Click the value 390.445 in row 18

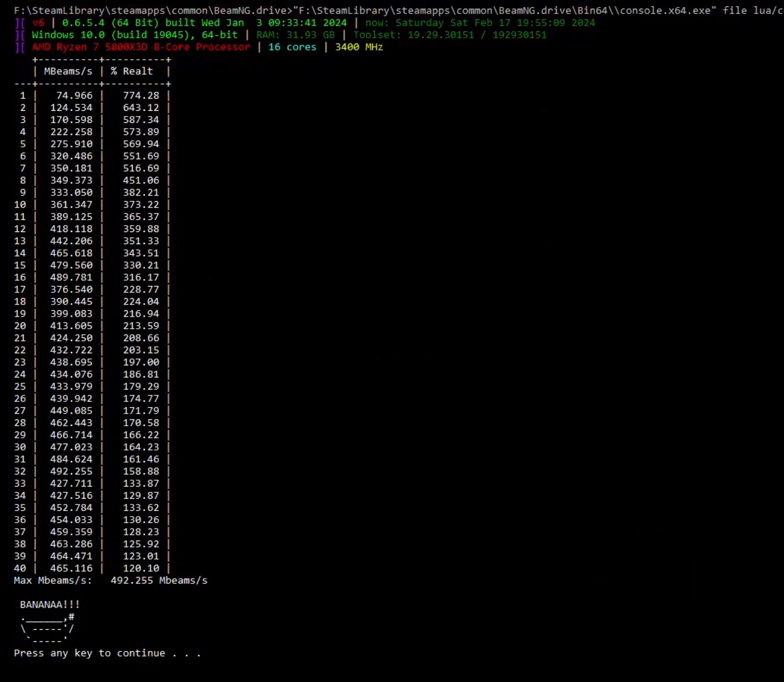point(71,302)
